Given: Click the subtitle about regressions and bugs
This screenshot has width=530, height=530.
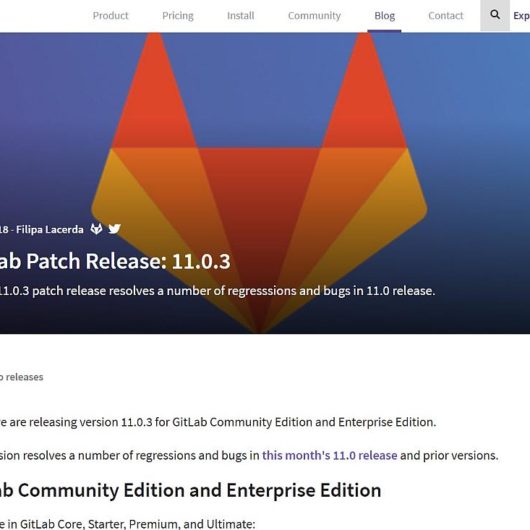Looking at the screenshot, I should click(216, 291).
